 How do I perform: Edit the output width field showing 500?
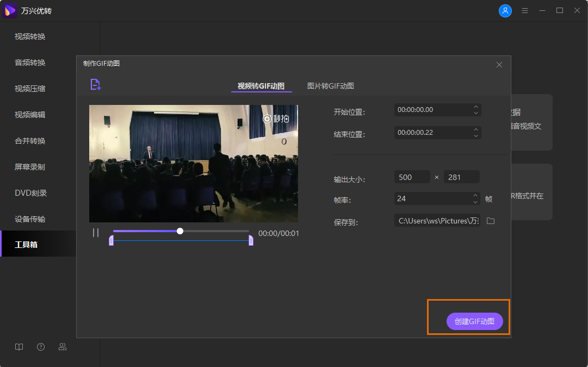click(x=412, y=177)
